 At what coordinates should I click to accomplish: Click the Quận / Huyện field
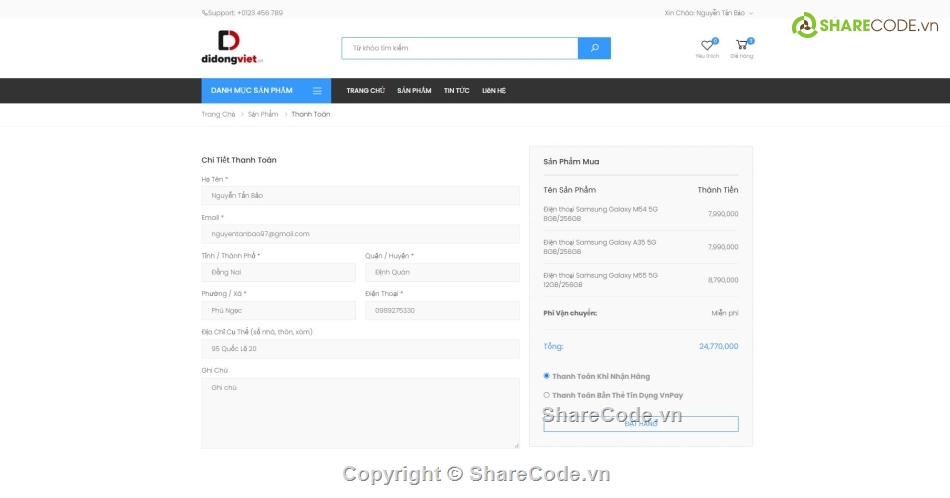[x=442, y=272]
